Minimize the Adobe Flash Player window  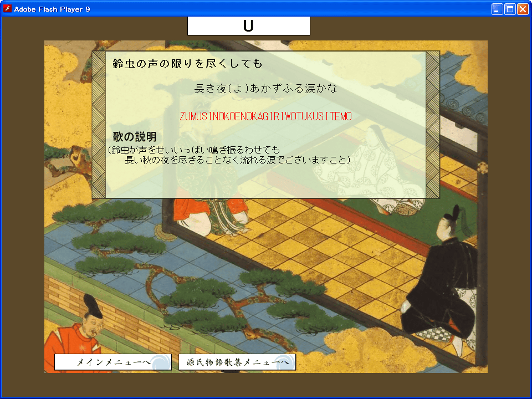pos(497,9)
